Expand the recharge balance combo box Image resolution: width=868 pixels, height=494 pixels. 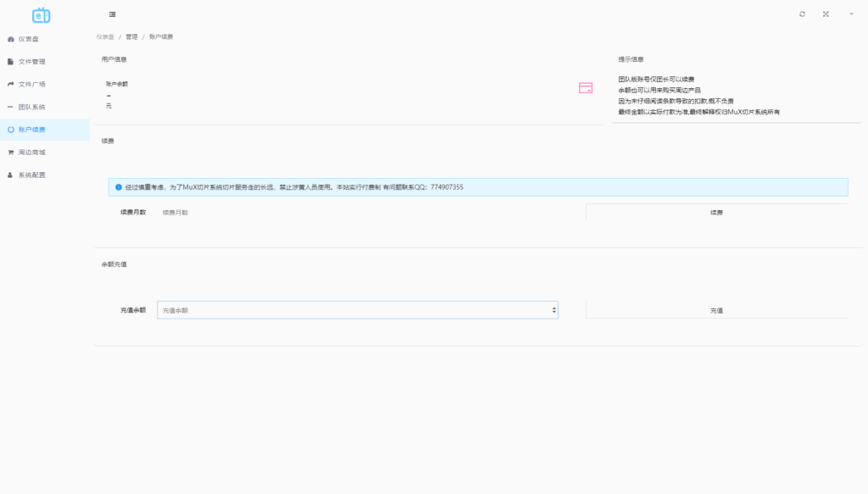point(554,309)
